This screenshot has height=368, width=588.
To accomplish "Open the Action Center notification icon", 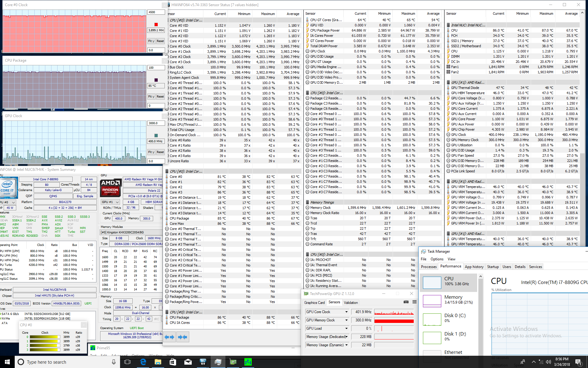I will point(578,362).
